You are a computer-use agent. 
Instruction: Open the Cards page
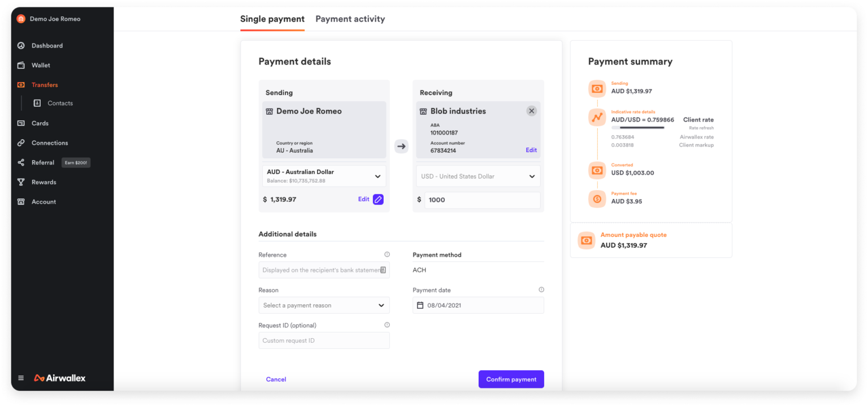pyautogui.click(x=40, y=123)
